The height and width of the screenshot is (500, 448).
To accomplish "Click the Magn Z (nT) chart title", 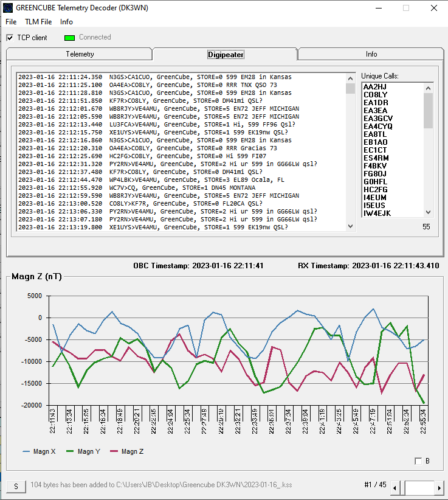I will pos(36,277).
